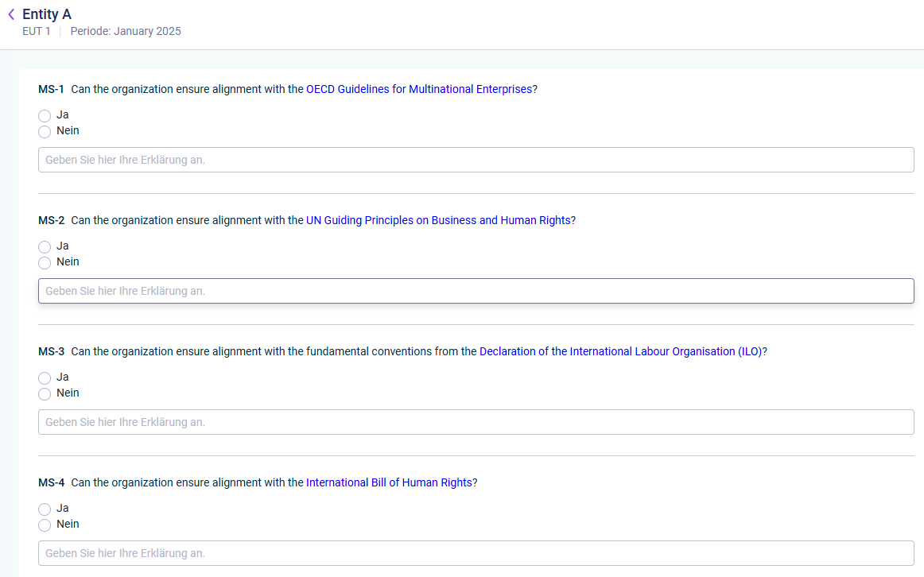Open the International Bill of Human Rights link
This screenshot has height=577, width=924.
click(x=390, y=482)
